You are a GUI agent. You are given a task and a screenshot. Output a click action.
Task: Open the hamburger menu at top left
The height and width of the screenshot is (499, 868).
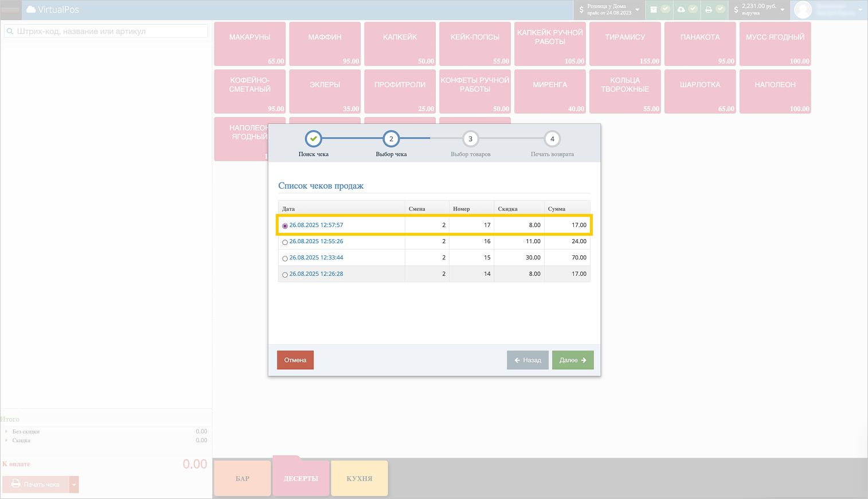pos(10,10)
